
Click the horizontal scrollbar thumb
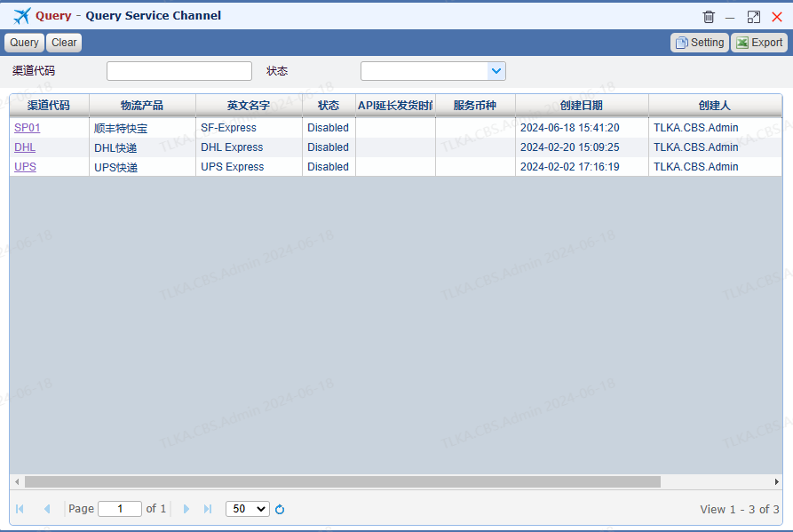click(343, 482)
